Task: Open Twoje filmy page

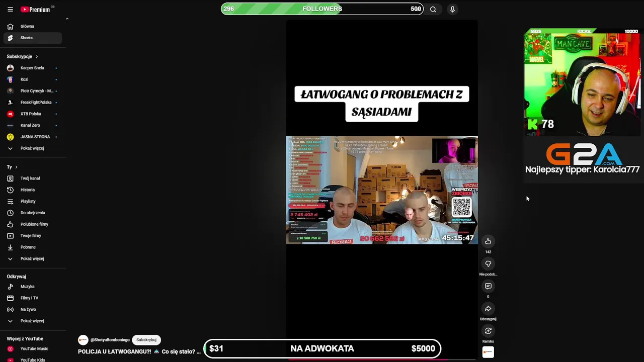Action: (33, 236)
